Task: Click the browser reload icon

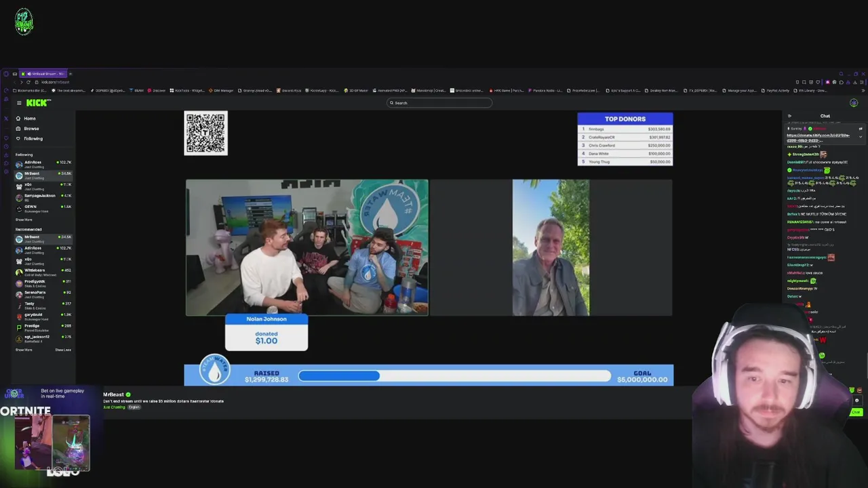Action: click(28, 82)
